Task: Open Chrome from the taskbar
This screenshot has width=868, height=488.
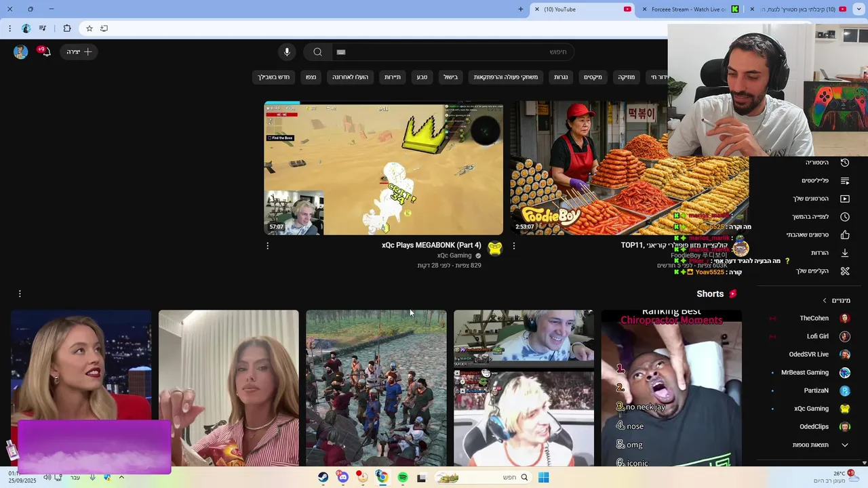Action: pos(382,477)
